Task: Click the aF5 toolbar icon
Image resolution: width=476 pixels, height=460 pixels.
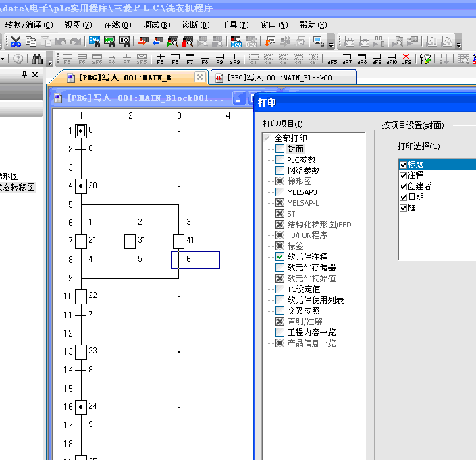Action: (x=332, y=59)
